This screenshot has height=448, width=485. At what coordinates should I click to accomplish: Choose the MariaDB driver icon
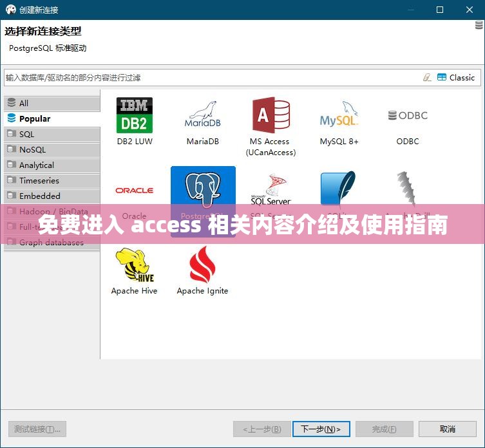203,115
